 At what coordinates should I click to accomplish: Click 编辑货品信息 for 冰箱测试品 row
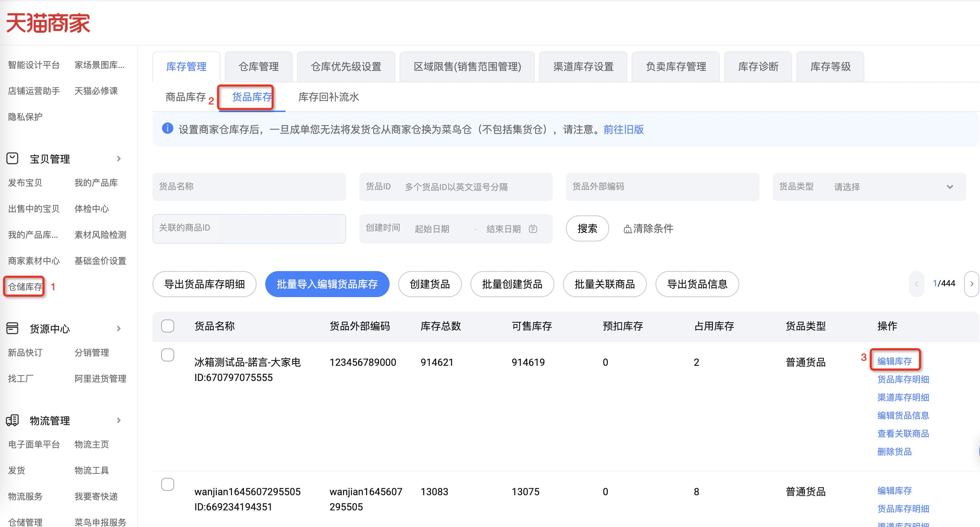[x=903, y=416]
